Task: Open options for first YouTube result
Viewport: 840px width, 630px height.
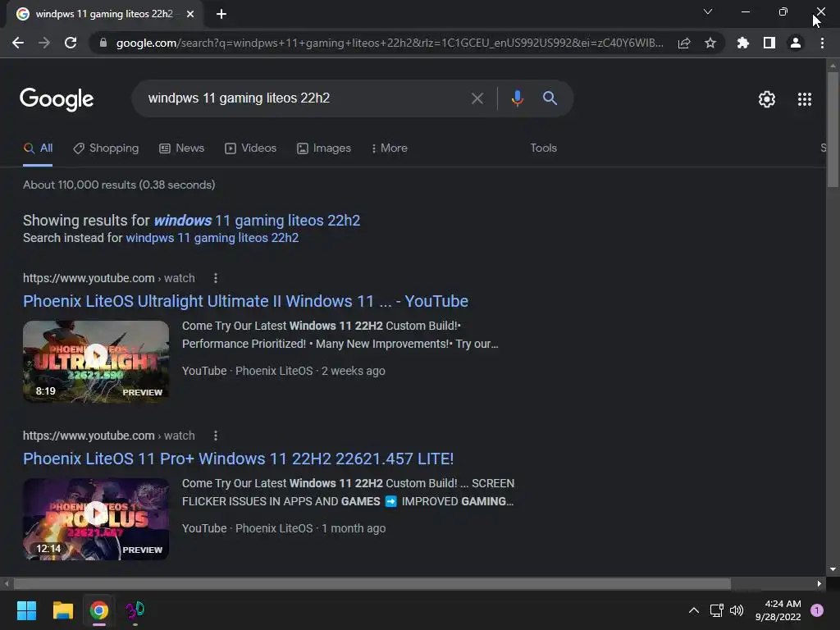Action: (216, 278)
